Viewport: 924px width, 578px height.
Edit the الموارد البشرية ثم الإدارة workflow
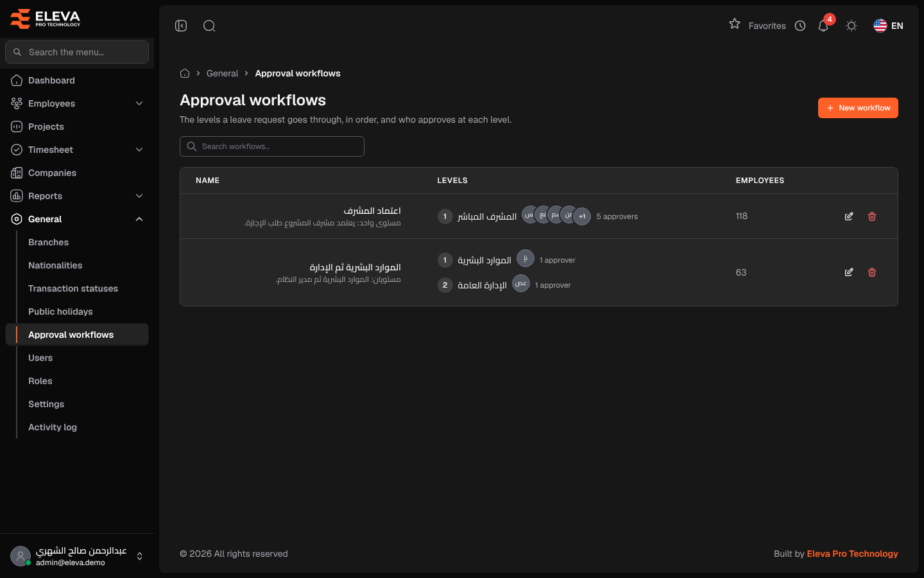[x=849, y=272]
